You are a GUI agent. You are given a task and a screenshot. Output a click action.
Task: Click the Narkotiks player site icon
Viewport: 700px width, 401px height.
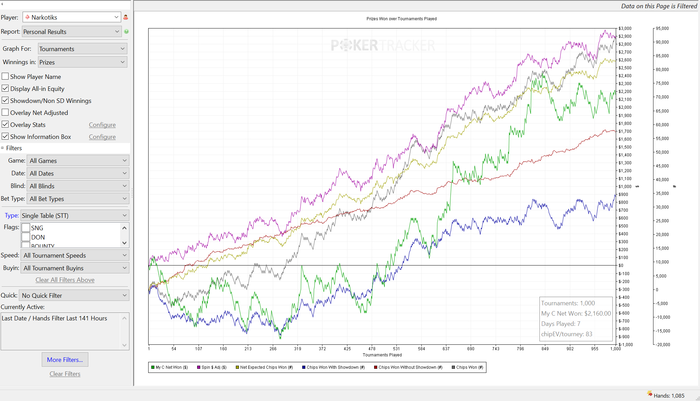(x=27, y=17)
